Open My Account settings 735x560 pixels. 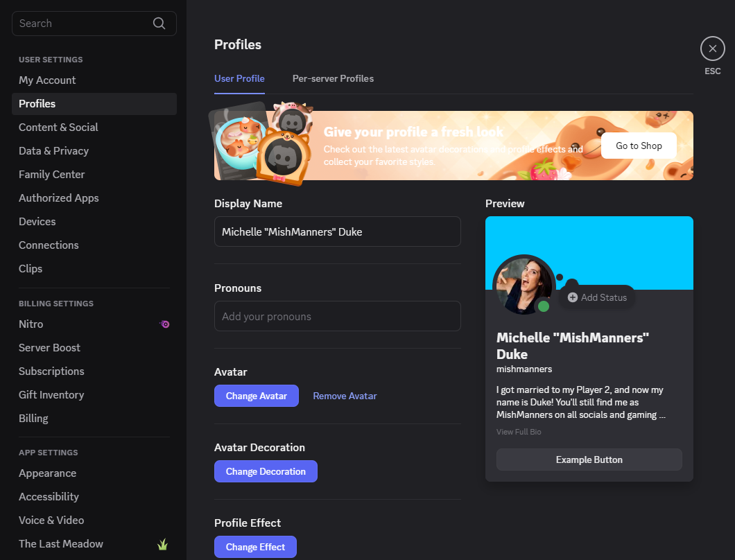point(47,80)
